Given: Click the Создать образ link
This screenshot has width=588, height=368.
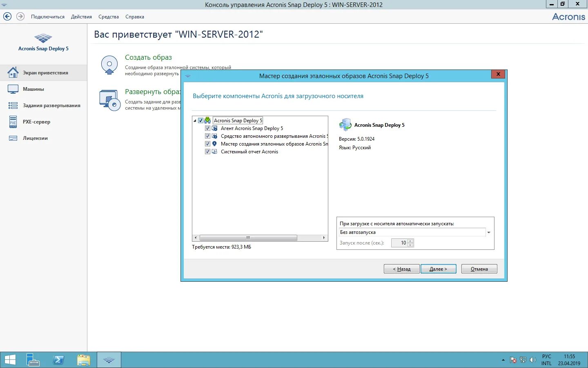Looking at the screenshot, I should (x=148, y=57).
